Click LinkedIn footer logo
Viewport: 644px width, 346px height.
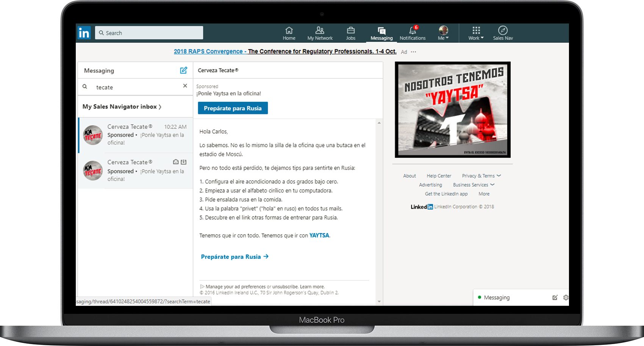422,207
